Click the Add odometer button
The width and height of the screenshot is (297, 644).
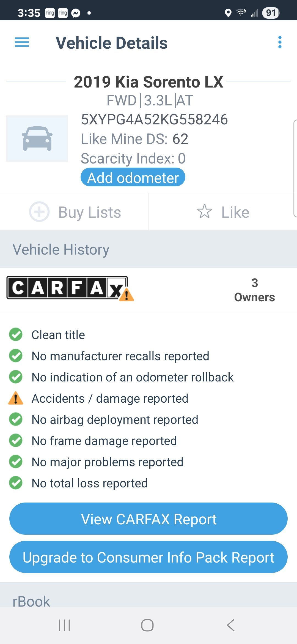[133, 177]
